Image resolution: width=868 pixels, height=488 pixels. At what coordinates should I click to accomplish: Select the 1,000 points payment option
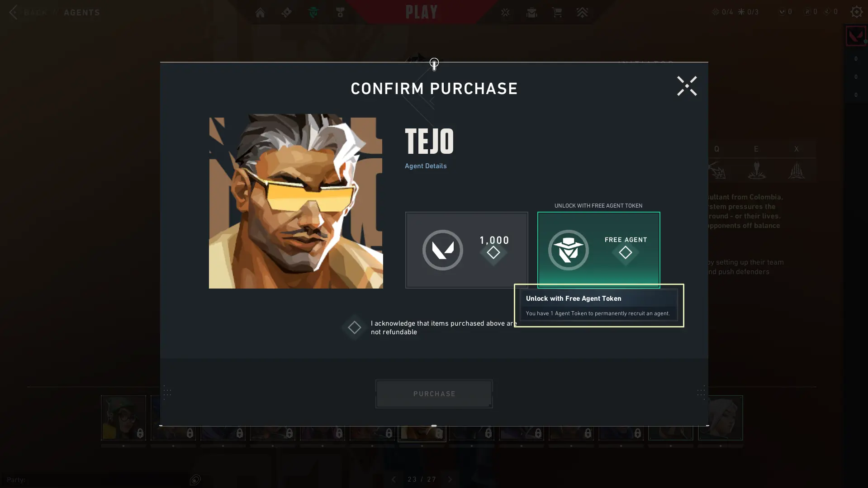coord(466,250)
